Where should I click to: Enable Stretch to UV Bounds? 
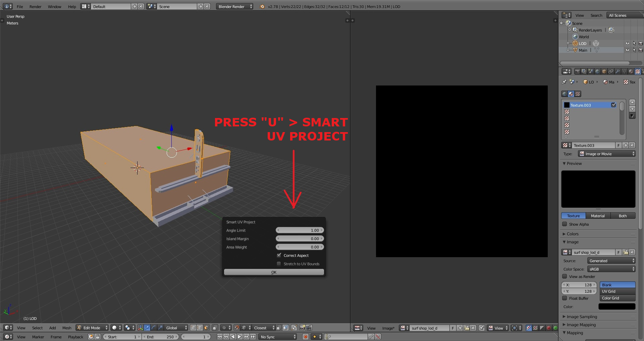click(279, 264)
